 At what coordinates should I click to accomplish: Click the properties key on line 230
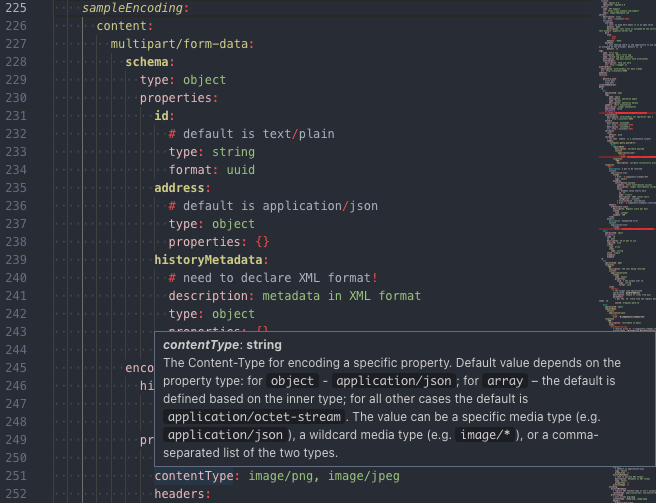click(x=176, y=98)
